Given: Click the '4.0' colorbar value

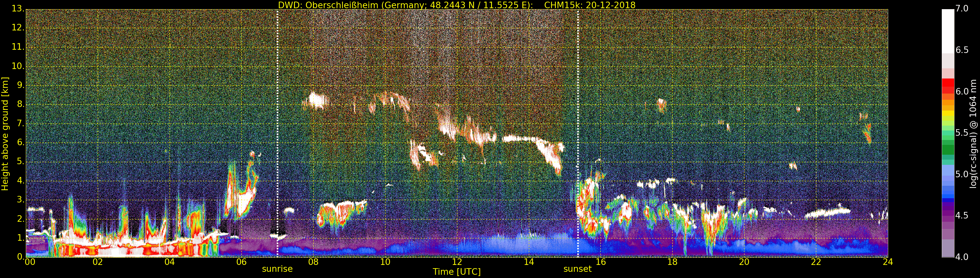Looking at the screenshot, I should tap(962, 257).
